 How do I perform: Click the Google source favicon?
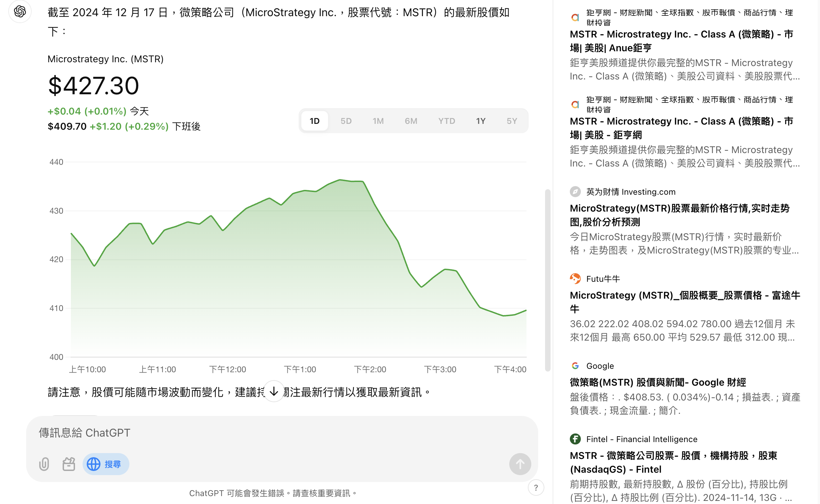(x=575, y=366)
